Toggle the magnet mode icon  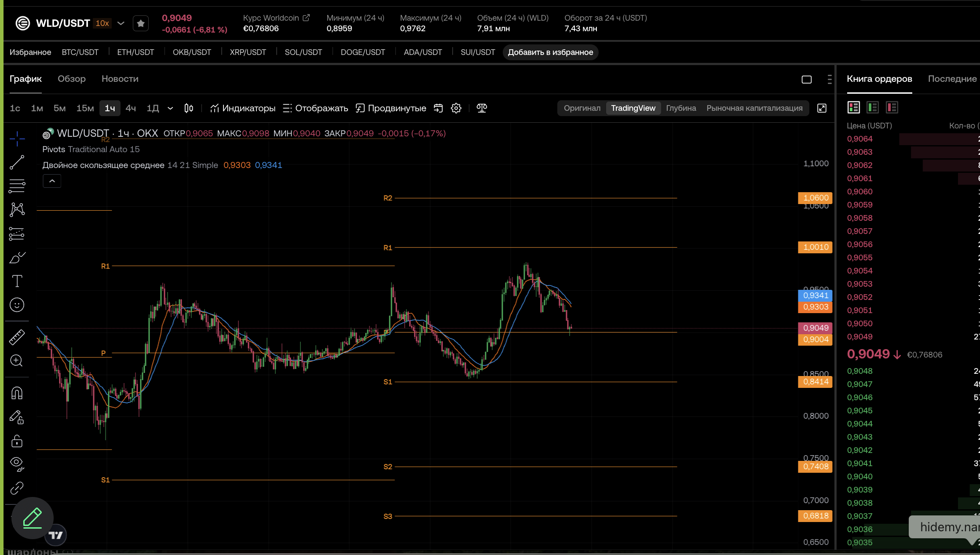click(x=17, y=393)
